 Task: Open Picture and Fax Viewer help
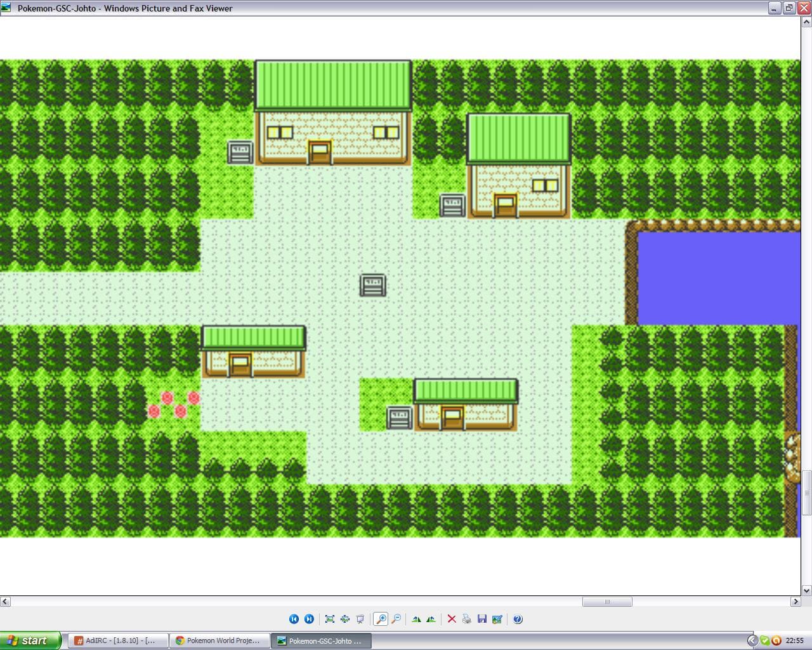[x=518, y=619]
